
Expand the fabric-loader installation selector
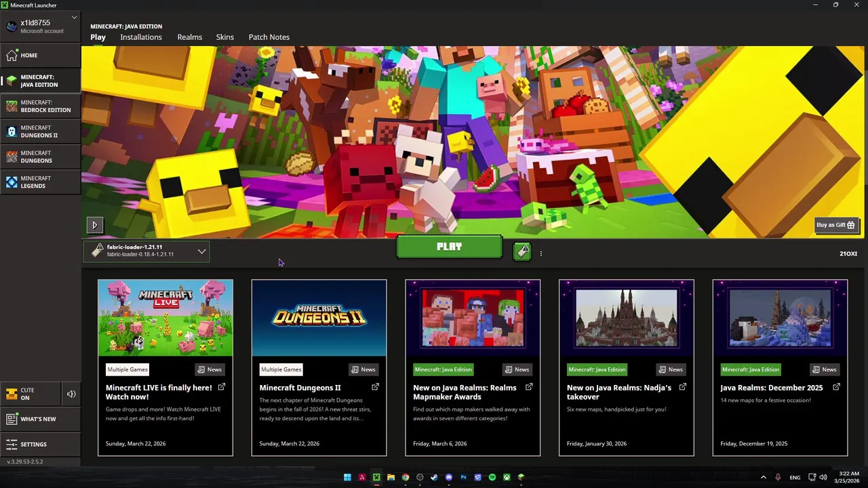[146, 251]
